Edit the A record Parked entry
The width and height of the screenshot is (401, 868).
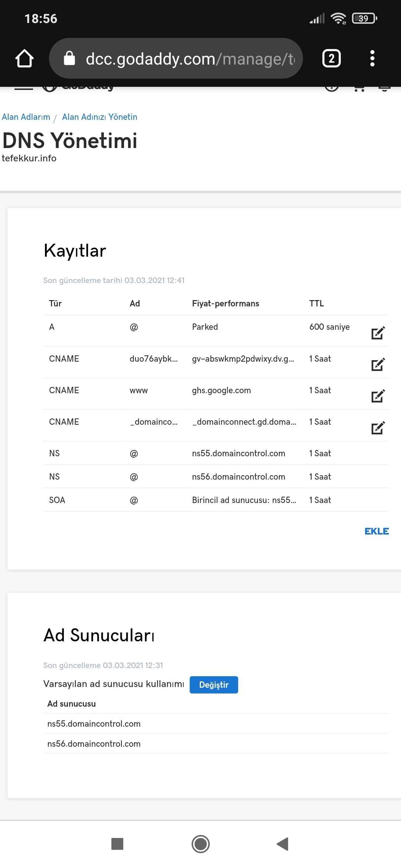378,333
